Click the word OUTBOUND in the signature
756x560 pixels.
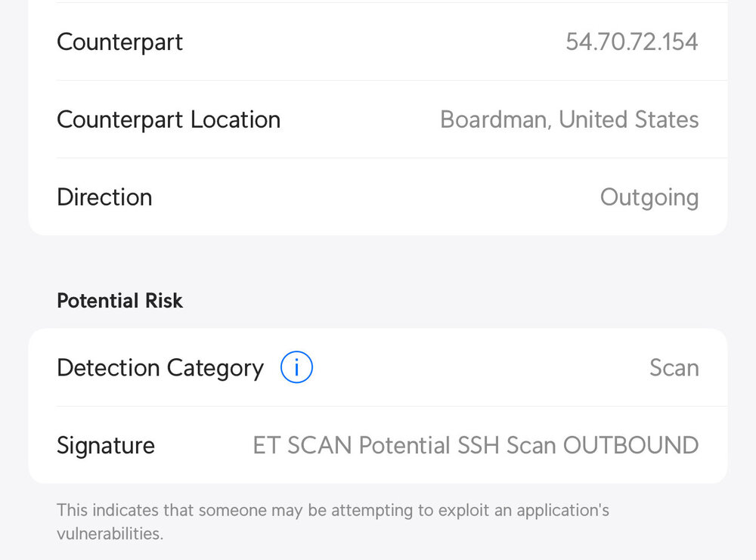point(631,445)
